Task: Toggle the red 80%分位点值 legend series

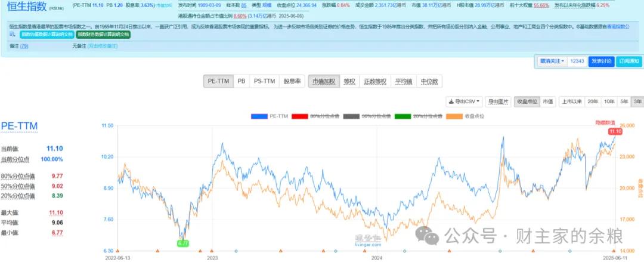Action: (x=315, y=116)
